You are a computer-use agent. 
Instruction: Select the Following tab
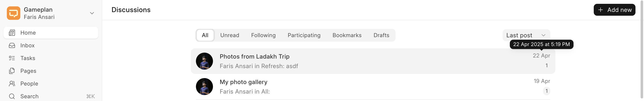263,35
